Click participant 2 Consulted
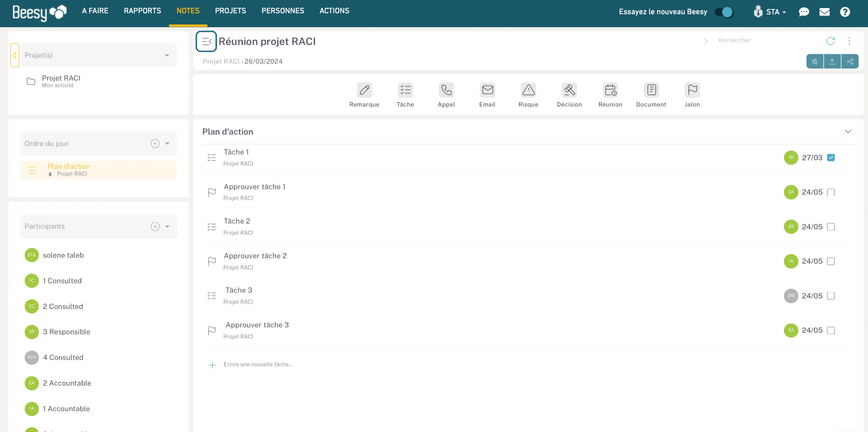 (x=54, y=306)
